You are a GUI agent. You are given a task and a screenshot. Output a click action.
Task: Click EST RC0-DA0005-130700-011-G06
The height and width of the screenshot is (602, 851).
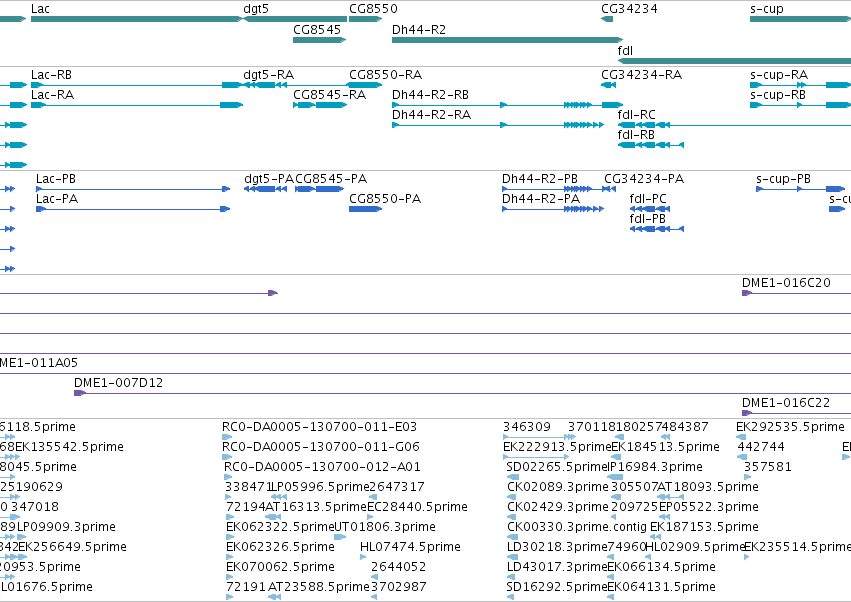point(319,447)
